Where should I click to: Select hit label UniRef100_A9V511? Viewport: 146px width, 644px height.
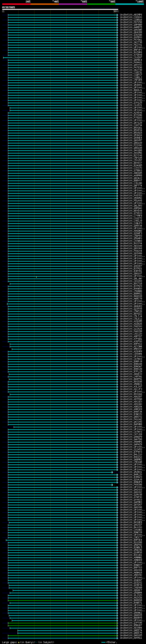(131, 638)
